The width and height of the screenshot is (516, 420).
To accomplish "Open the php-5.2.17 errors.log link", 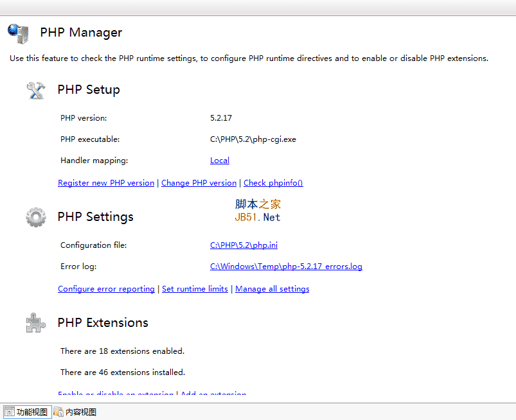I will pos(286,267).
